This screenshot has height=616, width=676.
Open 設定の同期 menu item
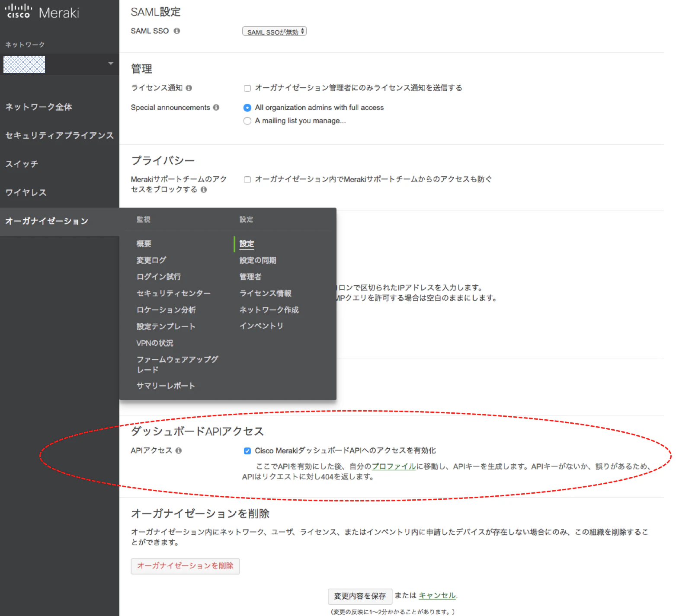[258, 260]
